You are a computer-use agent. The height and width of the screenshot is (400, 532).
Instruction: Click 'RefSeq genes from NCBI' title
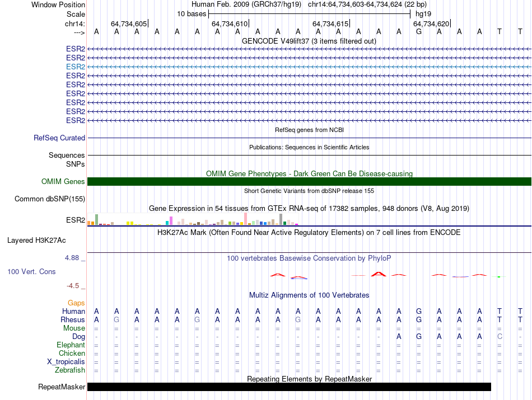click(x=310, y=130)
